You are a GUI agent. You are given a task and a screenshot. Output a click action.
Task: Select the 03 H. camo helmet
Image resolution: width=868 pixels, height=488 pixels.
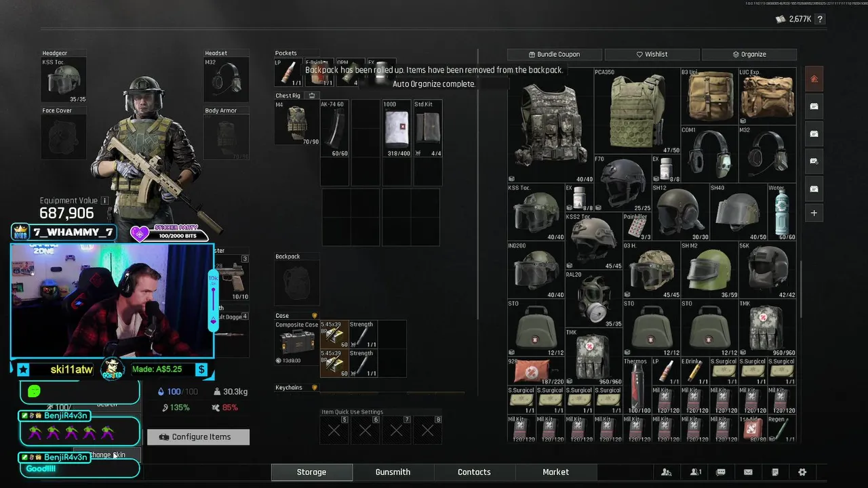[x=652, y=270]
